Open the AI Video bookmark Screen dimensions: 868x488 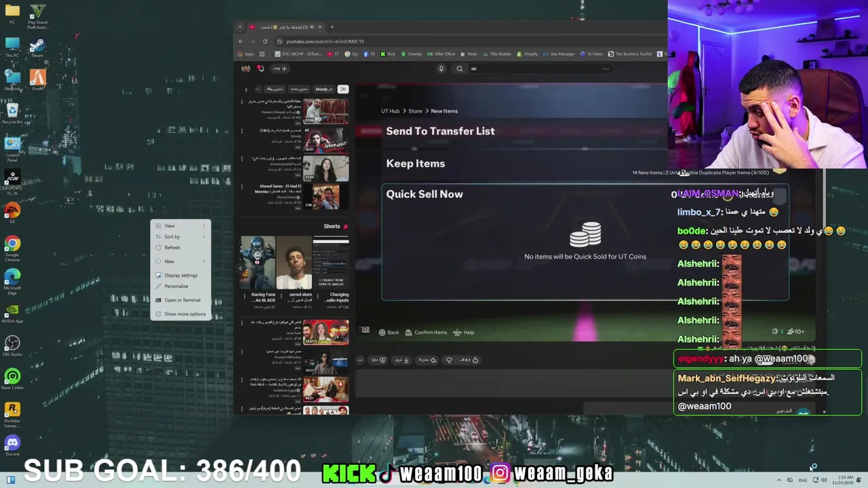(591, 54)
